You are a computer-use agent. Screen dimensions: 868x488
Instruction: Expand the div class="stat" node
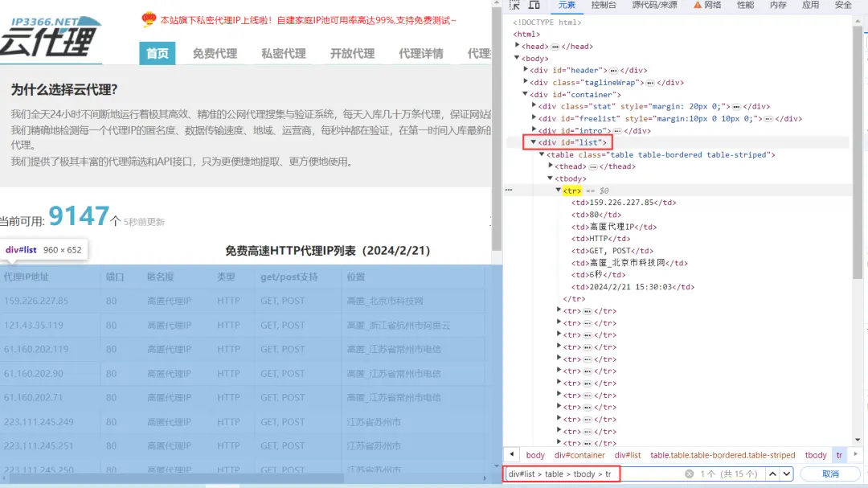[534, 106]
